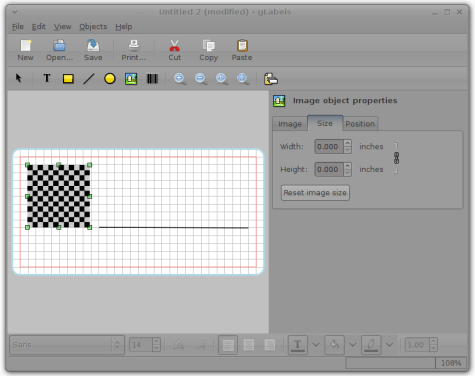The width and height of the screenshot is (475, 376).
Task: Select the Barcode object tool
Action: (152, 79)
